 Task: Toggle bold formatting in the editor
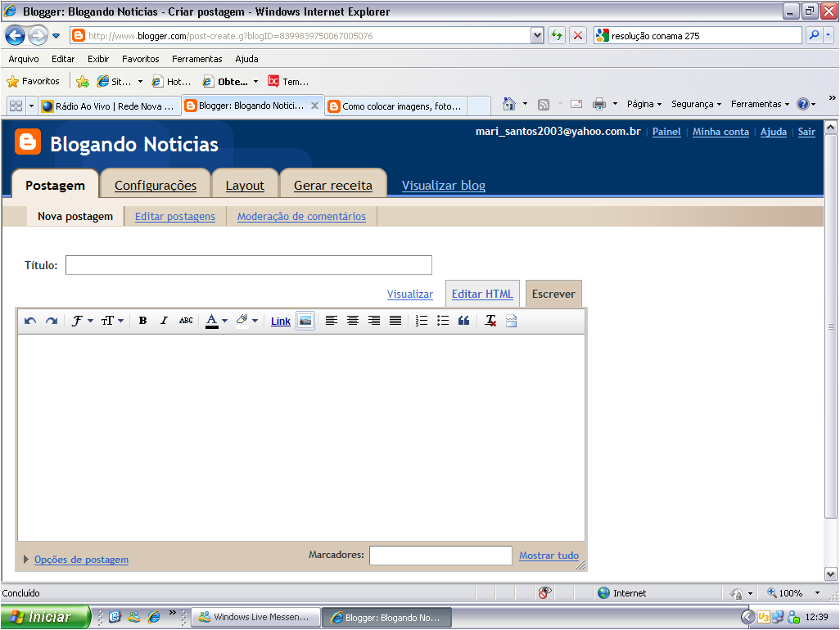click(x=143, y=320)
